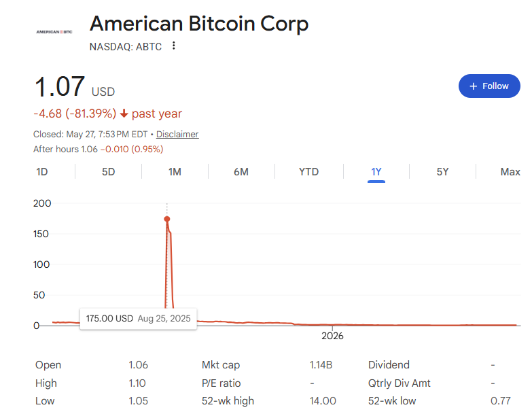This screenshot has width=532, height=416.
Task: Click the red peak marker dot on chart
Action: tap(167, 219)
